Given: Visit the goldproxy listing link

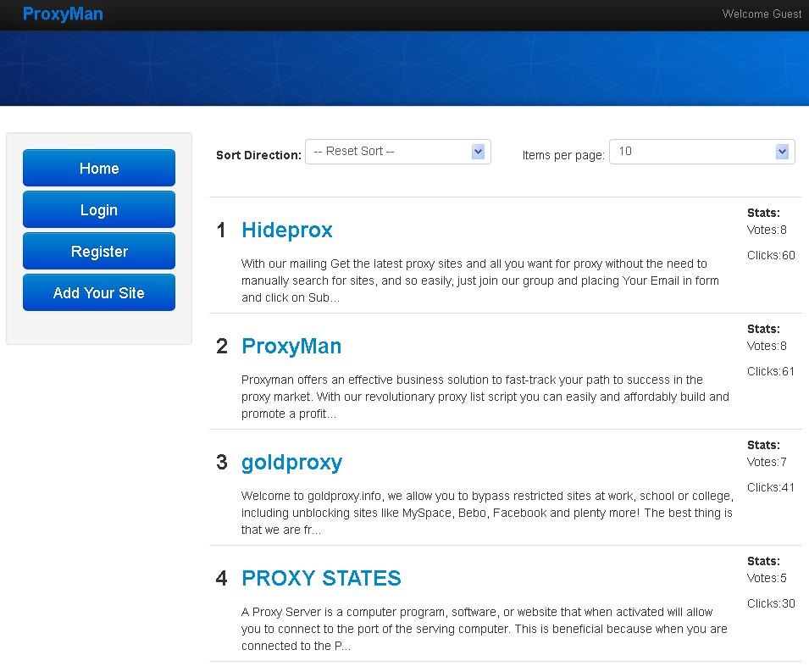Looking at the screenshot, I should click(x=292, y=463).
